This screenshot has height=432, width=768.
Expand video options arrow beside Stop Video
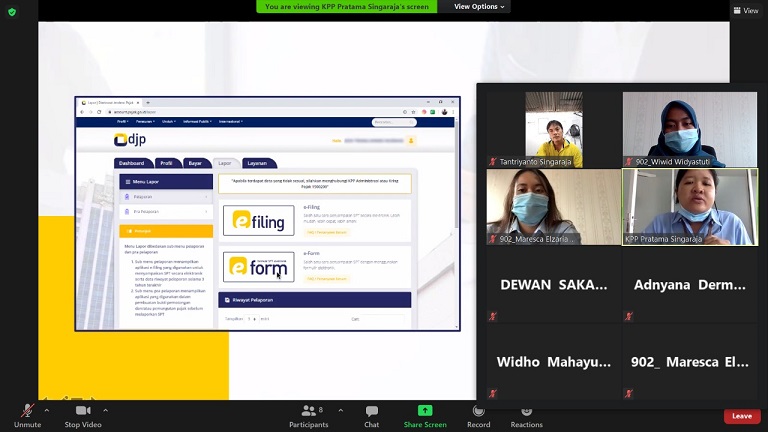pos(105,410)
